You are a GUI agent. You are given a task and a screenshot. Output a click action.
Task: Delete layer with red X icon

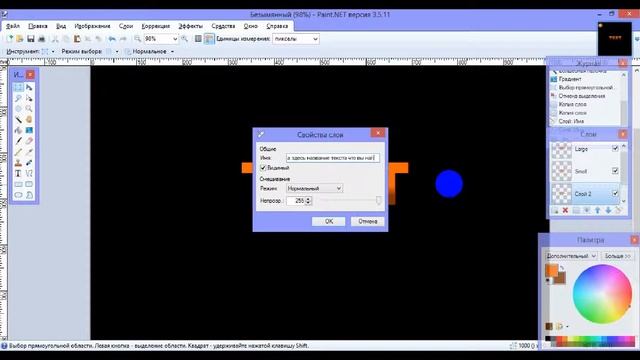[565, 210]
